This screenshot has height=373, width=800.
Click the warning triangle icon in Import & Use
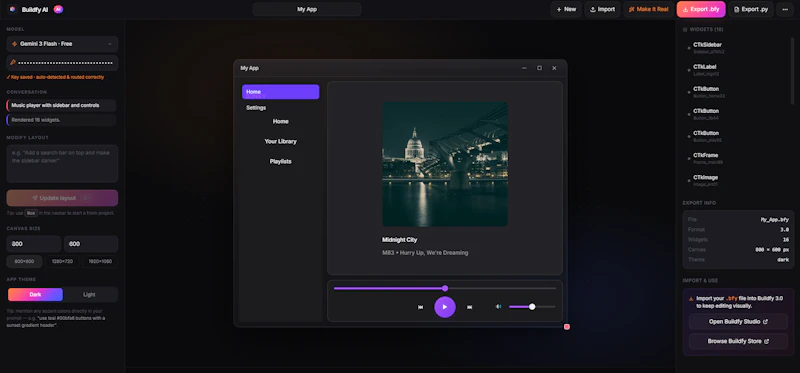[691, 299]
